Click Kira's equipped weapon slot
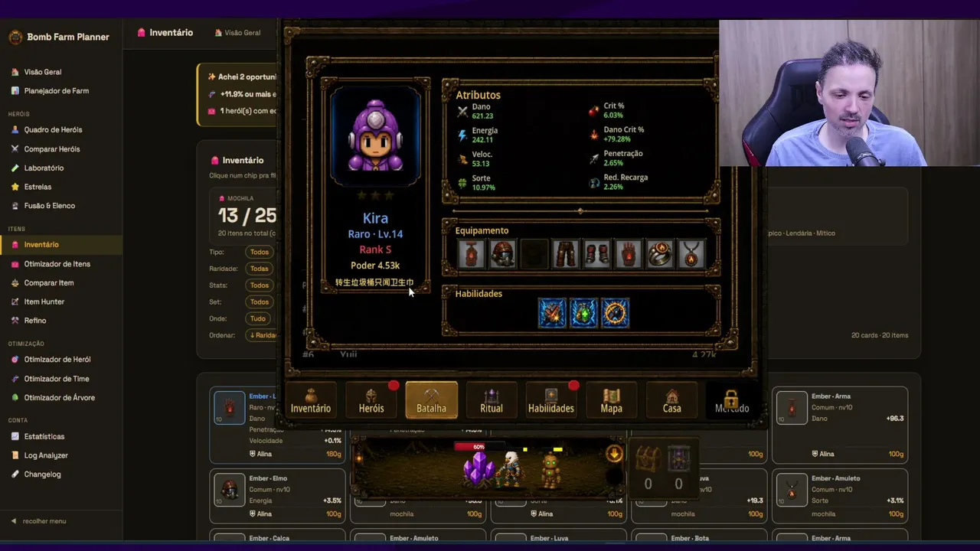Image resolution: width=980 pixels, height=551 pixels. coord(472,254)
